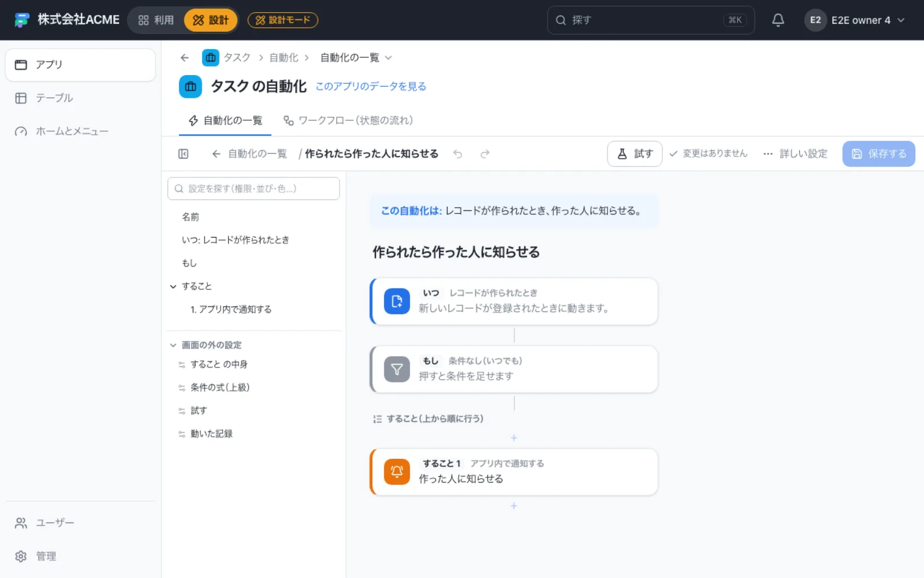Collapse the すること section
This screenshot has width=924, height=578.
click(173, 286)
